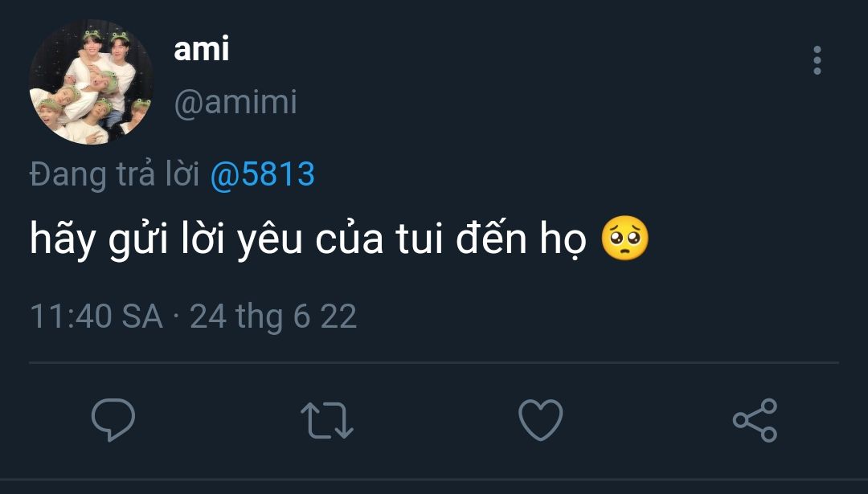Click the "Đang trả lời" label
Screen dimensions: 868x494
[115, 174]
